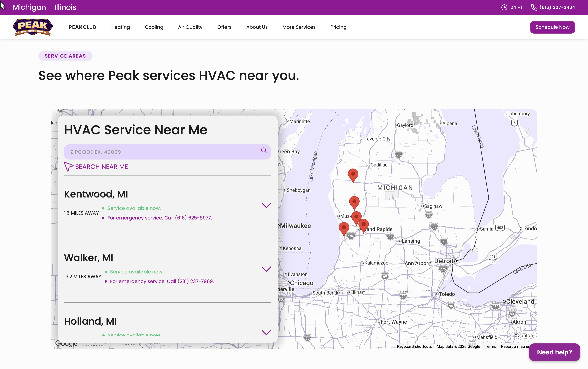Select the map pin beside the I-196 shield
Screen dimensions: 588x369
[344, 229]
